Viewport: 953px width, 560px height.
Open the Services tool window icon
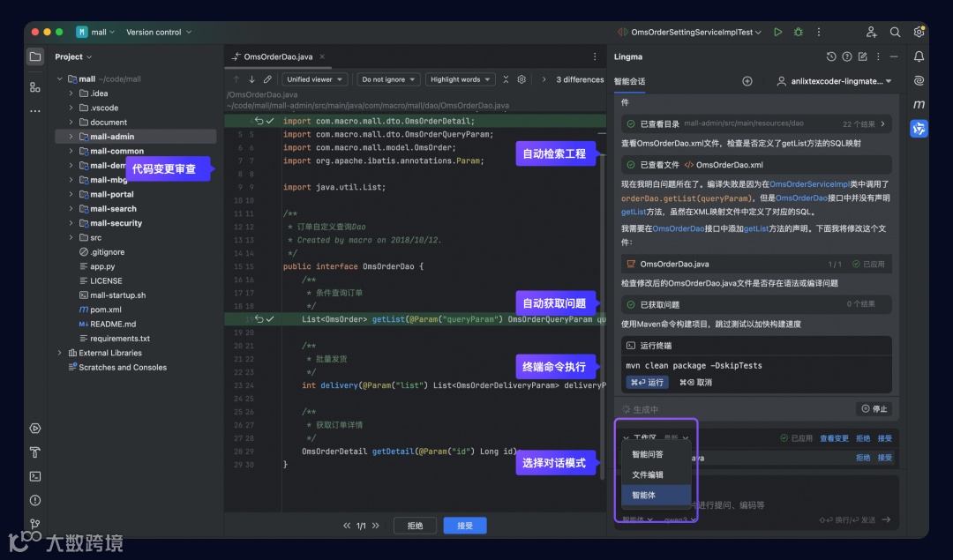coord(35,429)
